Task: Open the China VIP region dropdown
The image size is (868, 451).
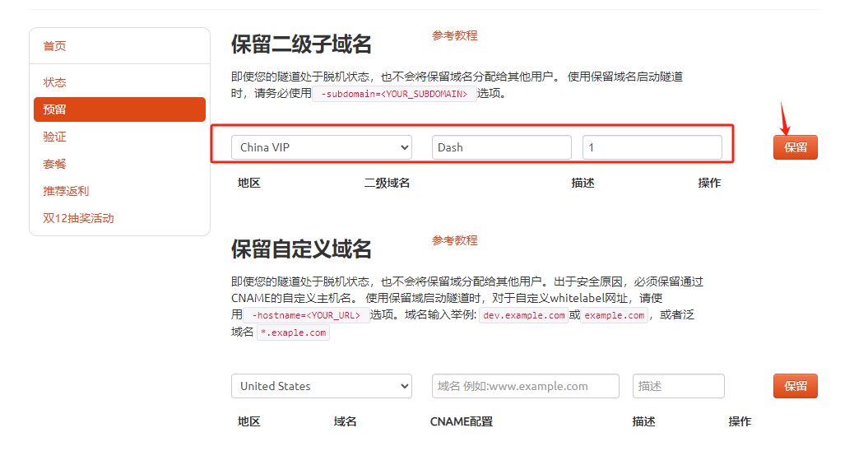Action: (322, 147)
